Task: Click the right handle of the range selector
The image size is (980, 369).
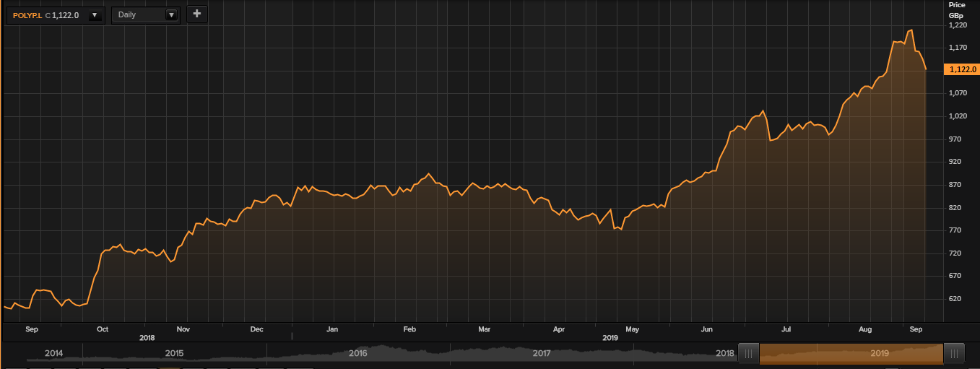Action: 955,353
